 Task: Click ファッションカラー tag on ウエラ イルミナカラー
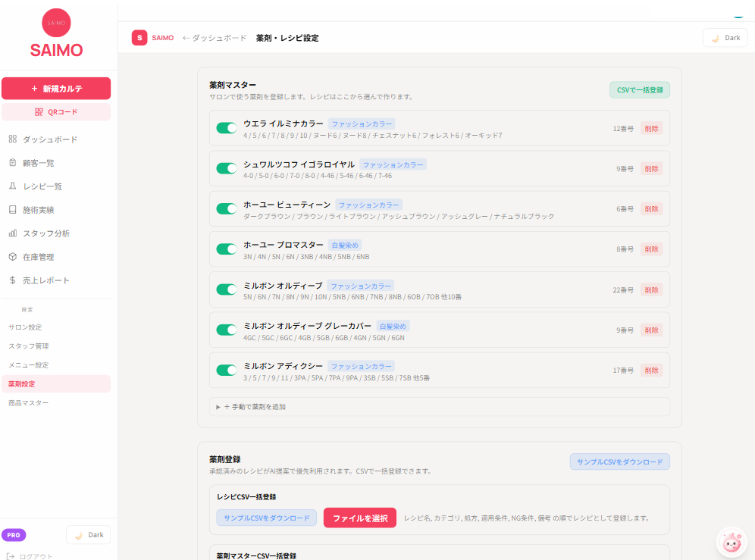click(x=362, y=124)
